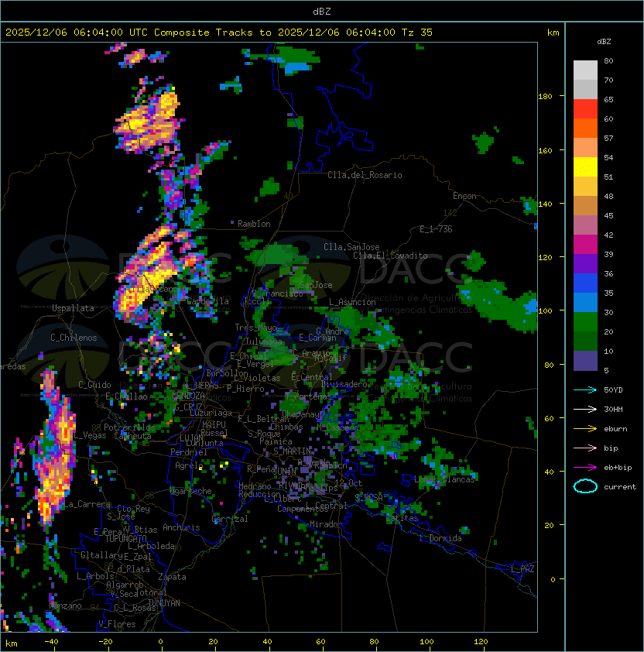This screenshot has width=644, height=652.
Task: Pick the slate swatch at scale bottom
Action: click(585, 361)
